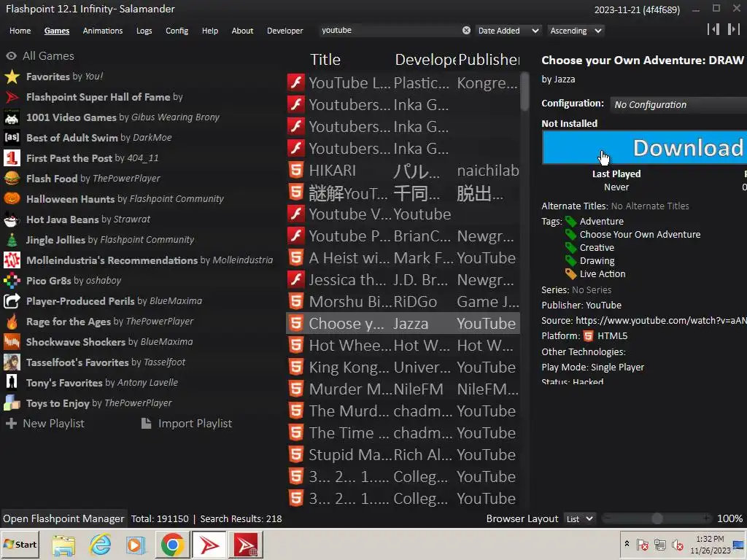Select the 1001 Video Games playlist icon
Screen dimensions: 747x560
coord(12,117)
